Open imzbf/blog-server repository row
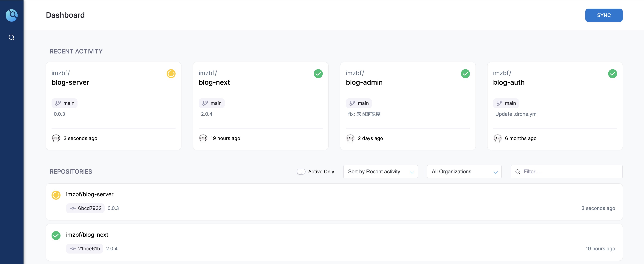 [x=334, y=202]
